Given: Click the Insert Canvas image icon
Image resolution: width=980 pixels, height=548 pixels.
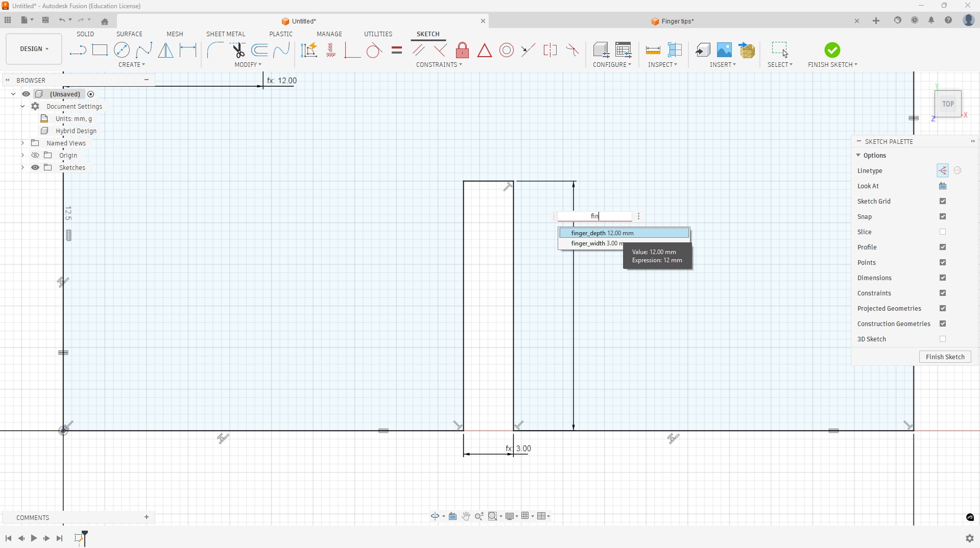Looking at the screenshot, I should [x=724, y=50].
